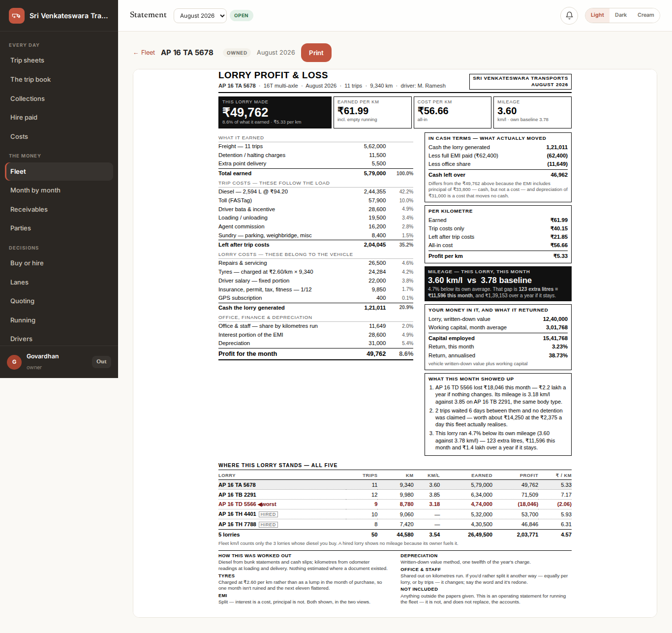Select lorry row AP 16 TA 5678
The image size is (672, 633).
click(395, 485)
